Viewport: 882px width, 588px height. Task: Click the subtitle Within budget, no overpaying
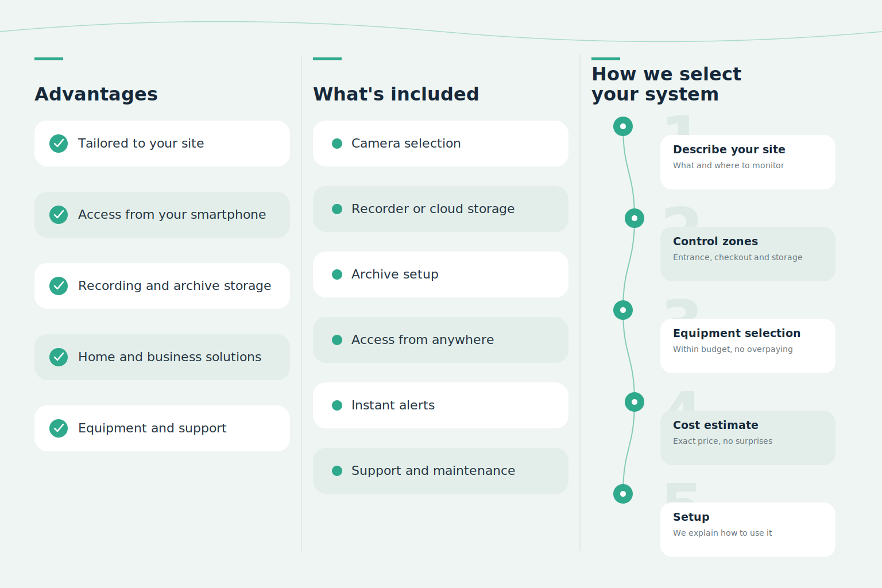tap(733, 349)
